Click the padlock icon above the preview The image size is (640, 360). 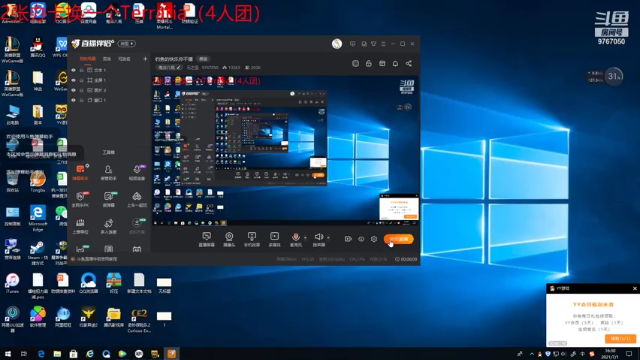pos(369,64)
